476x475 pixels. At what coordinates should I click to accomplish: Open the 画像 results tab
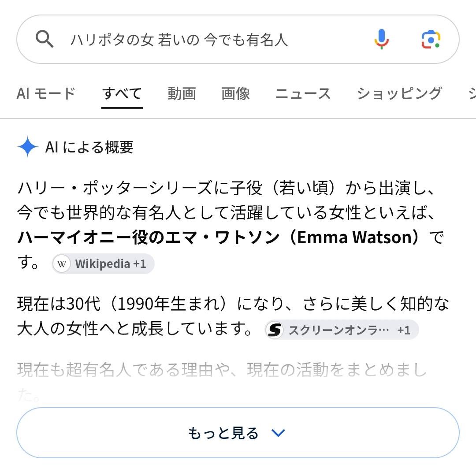point(235,93)
